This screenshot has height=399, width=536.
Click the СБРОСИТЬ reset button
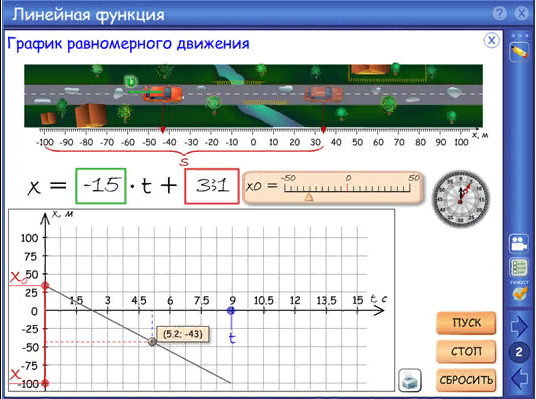pyautogui.click(x=466, y=380)
